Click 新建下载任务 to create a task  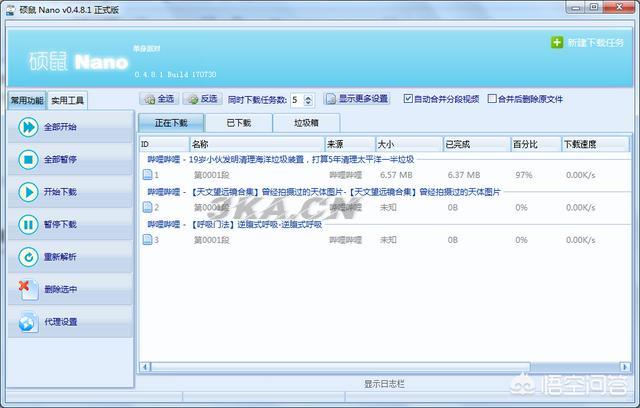point(588,42)
